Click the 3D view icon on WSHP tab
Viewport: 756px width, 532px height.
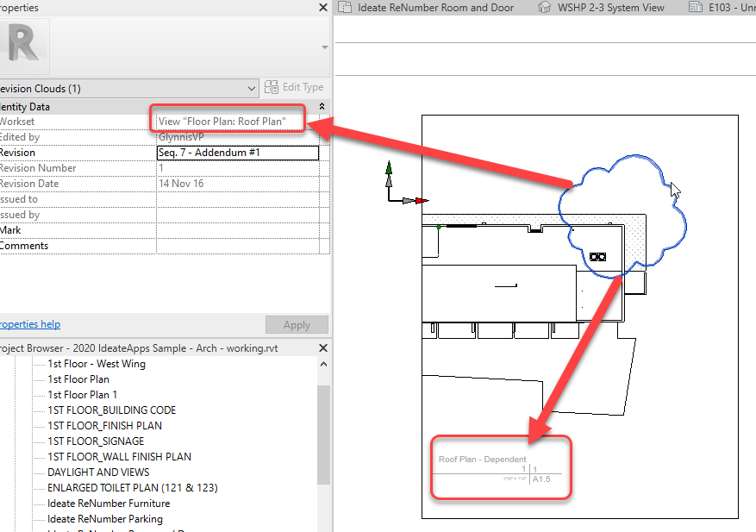[x=545, y=7]
